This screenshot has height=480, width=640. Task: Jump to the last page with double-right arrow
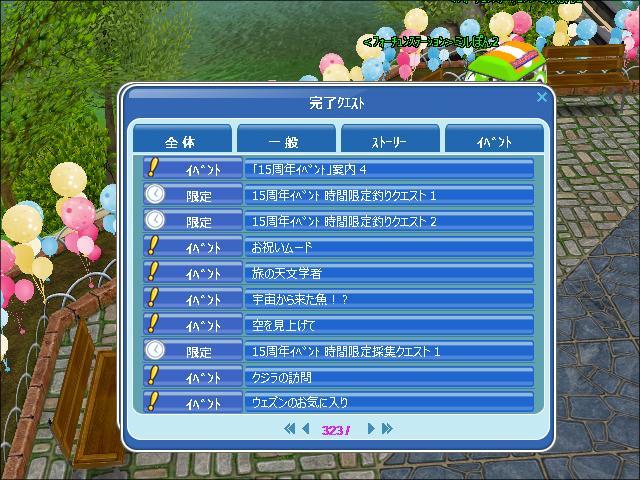point(387,429)
